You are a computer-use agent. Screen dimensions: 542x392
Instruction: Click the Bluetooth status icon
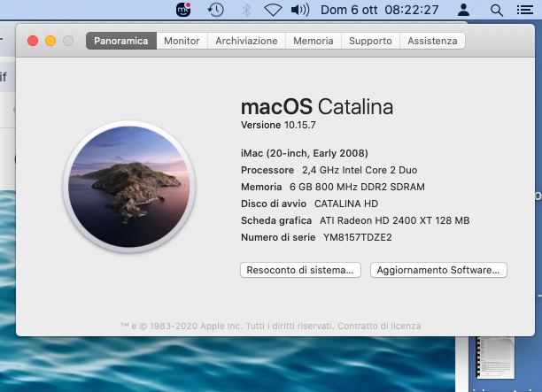[x=245, y=10]
